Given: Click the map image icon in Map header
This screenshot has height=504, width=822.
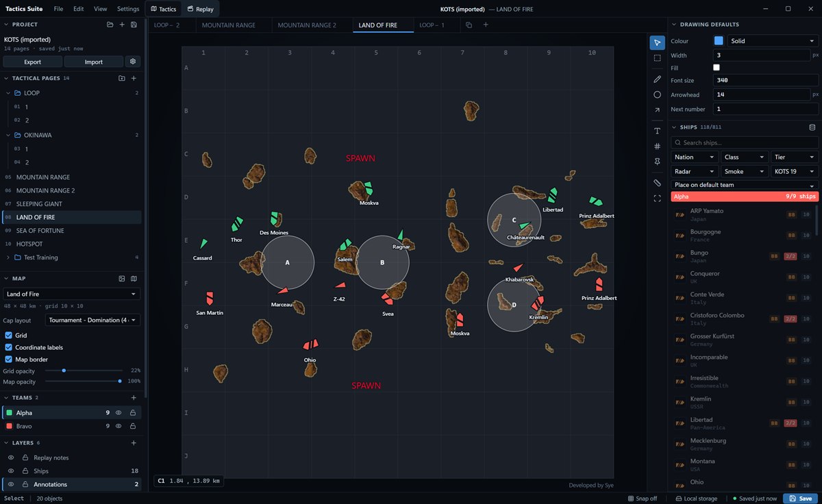Looking at the screenshot, I should 122,279.
